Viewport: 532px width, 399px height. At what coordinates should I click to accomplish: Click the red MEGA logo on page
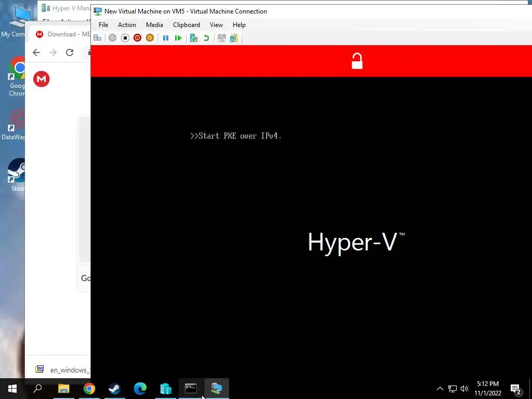(42, 79)
